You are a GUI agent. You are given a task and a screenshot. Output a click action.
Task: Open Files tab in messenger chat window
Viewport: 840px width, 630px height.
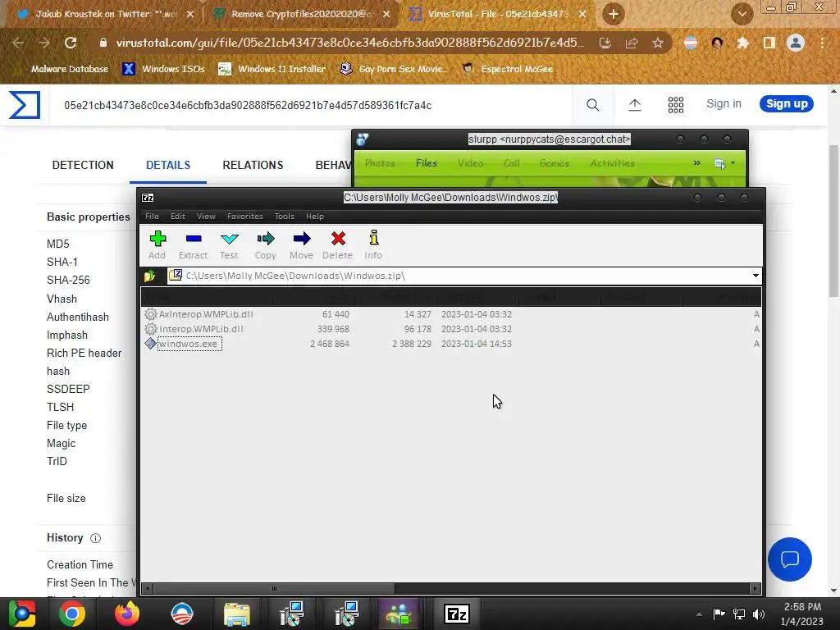pyautogui.click(x=427, y=163)
